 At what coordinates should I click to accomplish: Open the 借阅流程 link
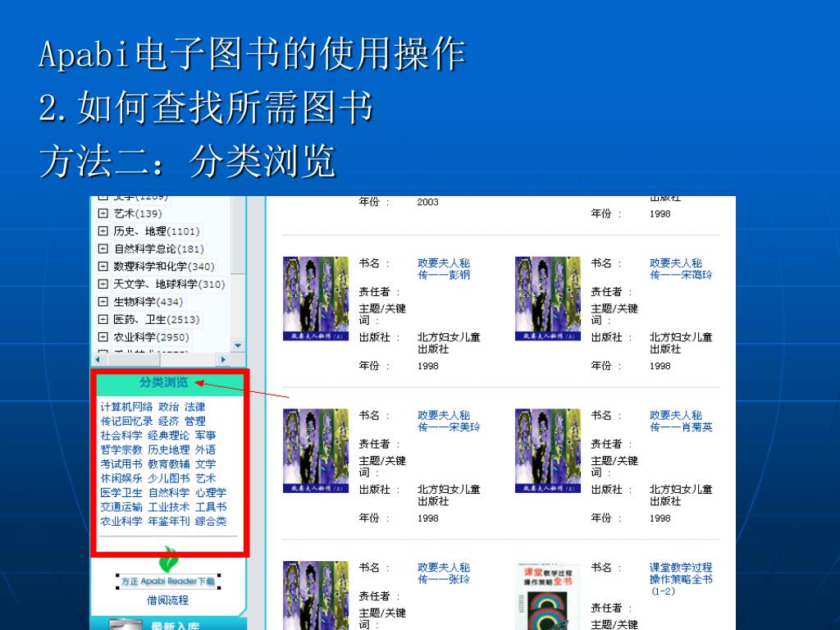pos(167,600)
